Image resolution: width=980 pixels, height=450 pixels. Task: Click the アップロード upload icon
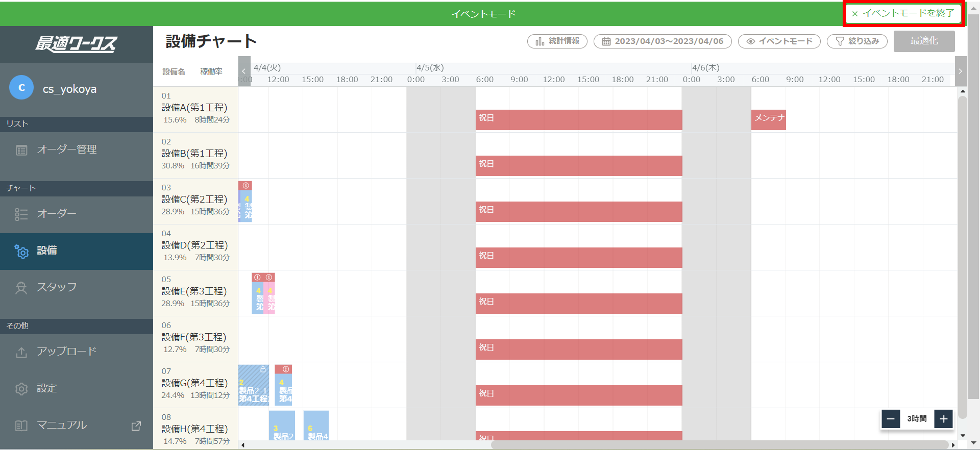point(21,352)
